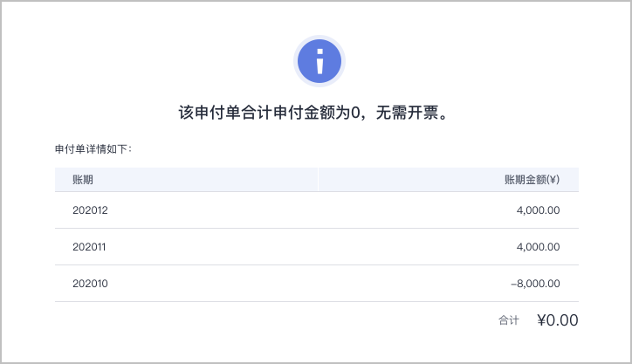Click the divider between table header columns
Viewport: 632px width, 364px height.
click(318, 179)
